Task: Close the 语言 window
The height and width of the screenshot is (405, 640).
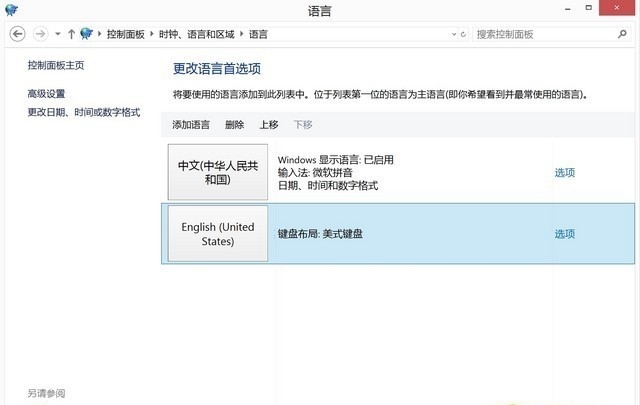Action: [617, 8]
